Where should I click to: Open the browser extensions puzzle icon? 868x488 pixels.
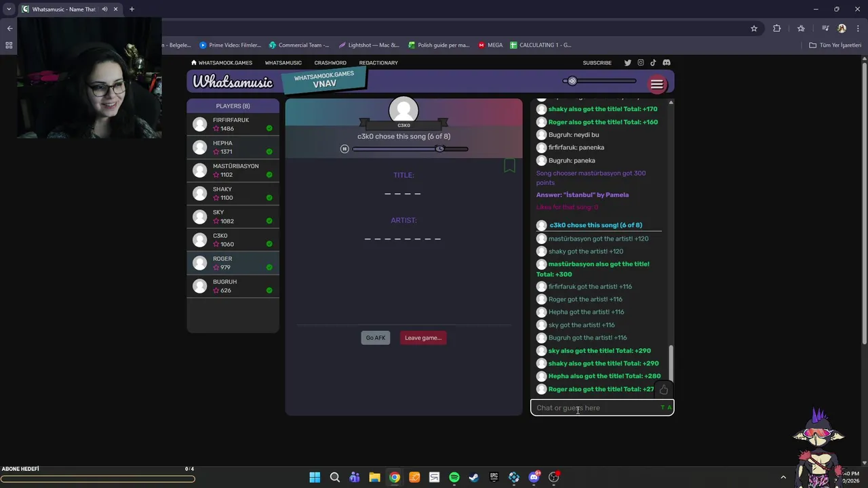click(x=777, y=28)
